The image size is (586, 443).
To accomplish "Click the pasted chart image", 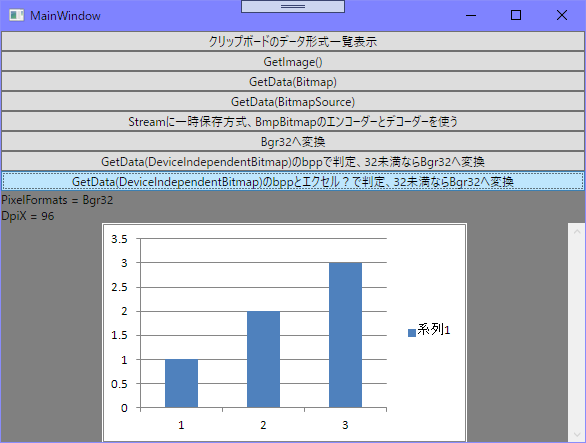I will click(284, 333).
